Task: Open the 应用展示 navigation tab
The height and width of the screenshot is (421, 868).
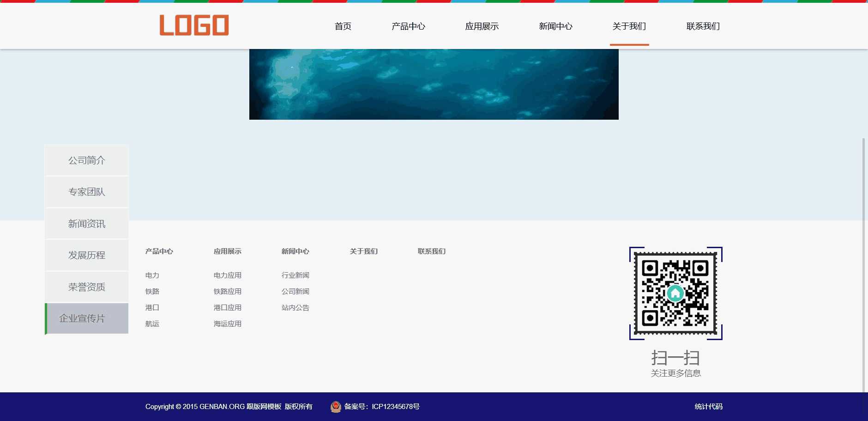Action: pos(482,26)
